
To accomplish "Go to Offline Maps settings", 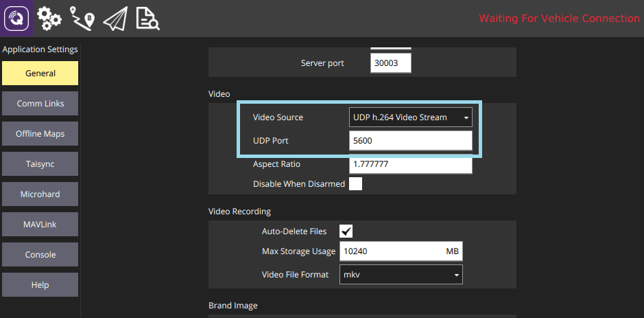I will coord(40,134).
